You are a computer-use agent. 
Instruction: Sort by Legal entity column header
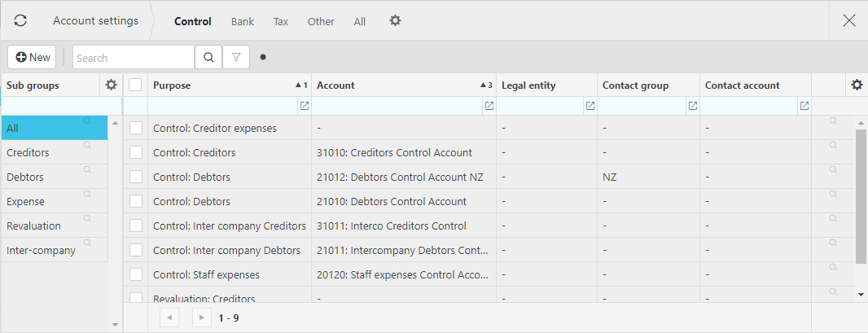(547, 85)
